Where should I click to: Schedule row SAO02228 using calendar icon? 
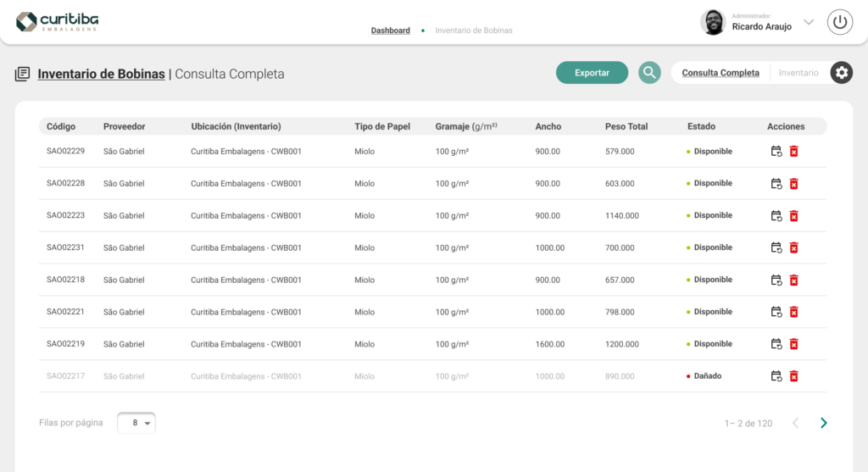pyautogui.click(x=776, y=184)
